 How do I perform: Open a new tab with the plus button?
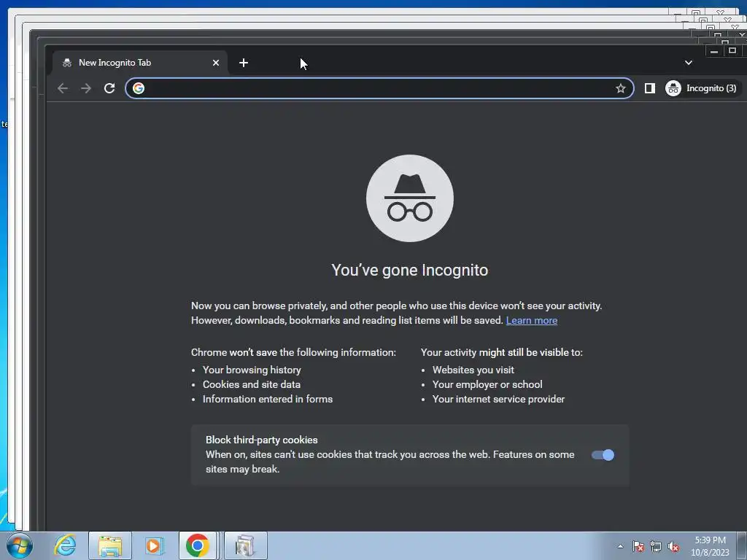coord(244,63)
